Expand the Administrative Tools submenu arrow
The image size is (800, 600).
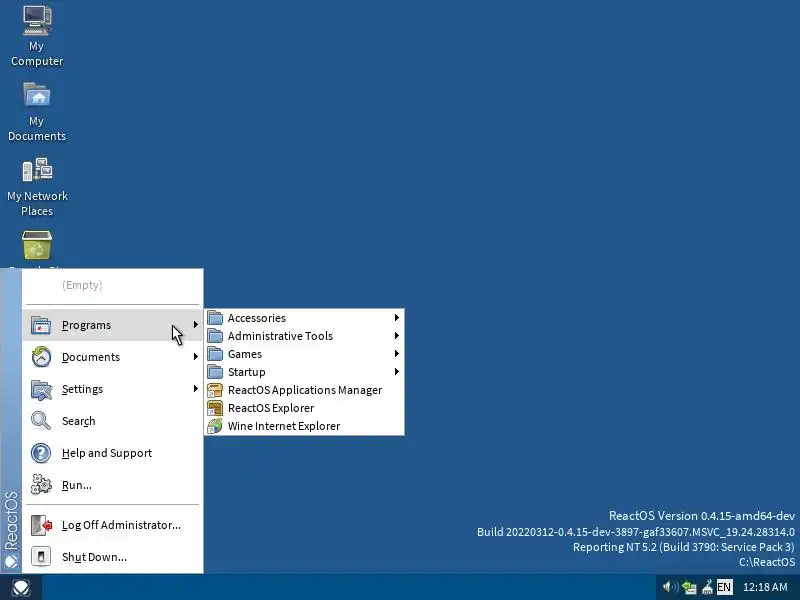click(x=396, y=335)
